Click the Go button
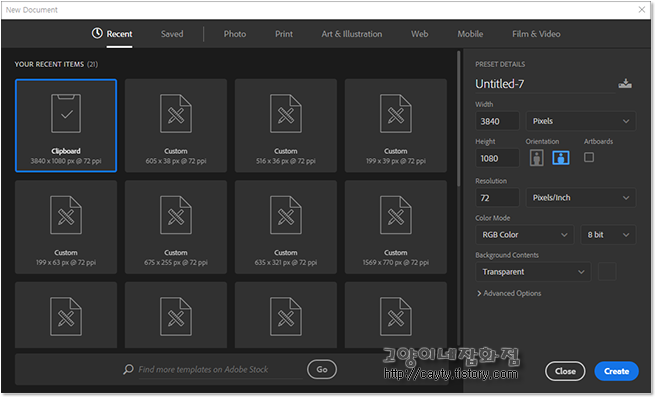This screenshot has width=655, height=397. point(322,369)
